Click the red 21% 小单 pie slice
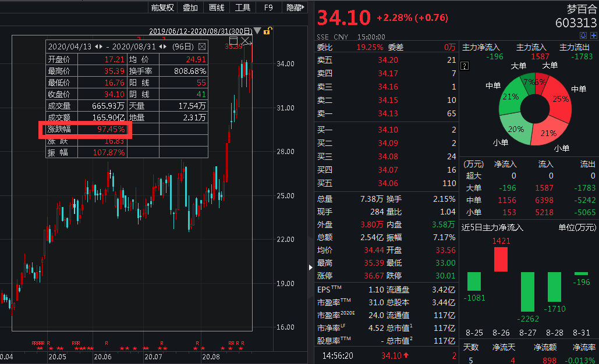The width and height of the screenshot is (599, 364). [549, 133]
